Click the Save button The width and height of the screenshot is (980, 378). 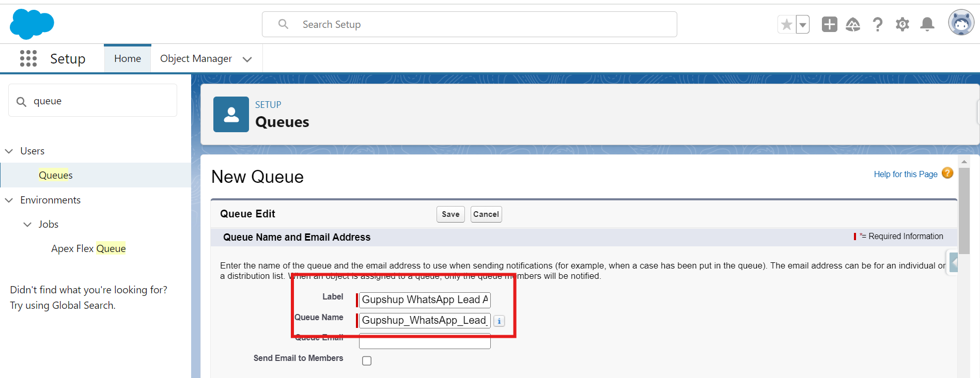[x=450, y=214]
